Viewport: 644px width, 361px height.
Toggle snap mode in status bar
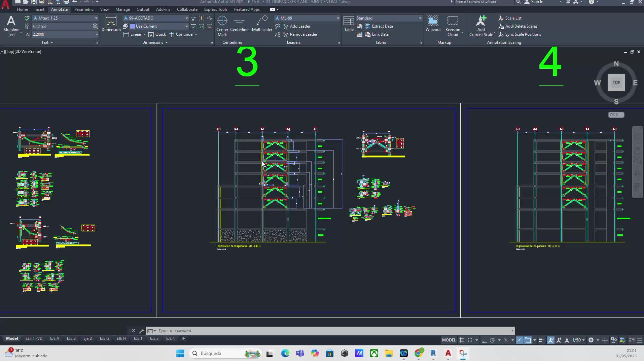(470, 340)
